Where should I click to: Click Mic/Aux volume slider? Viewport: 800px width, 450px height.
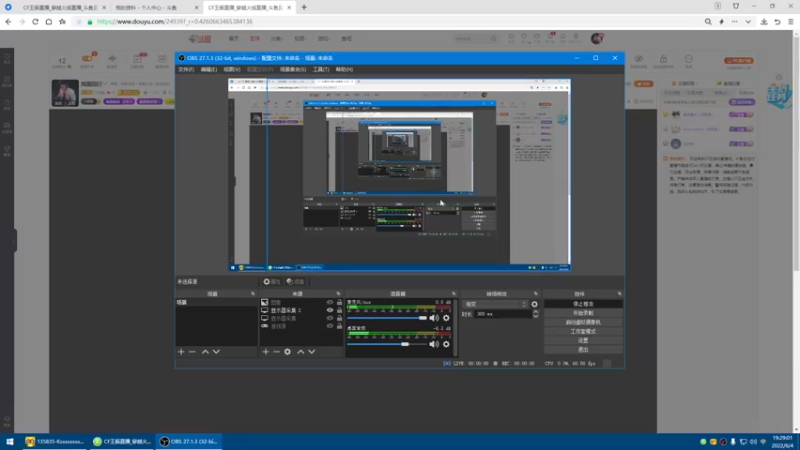(x=387, y=318)
